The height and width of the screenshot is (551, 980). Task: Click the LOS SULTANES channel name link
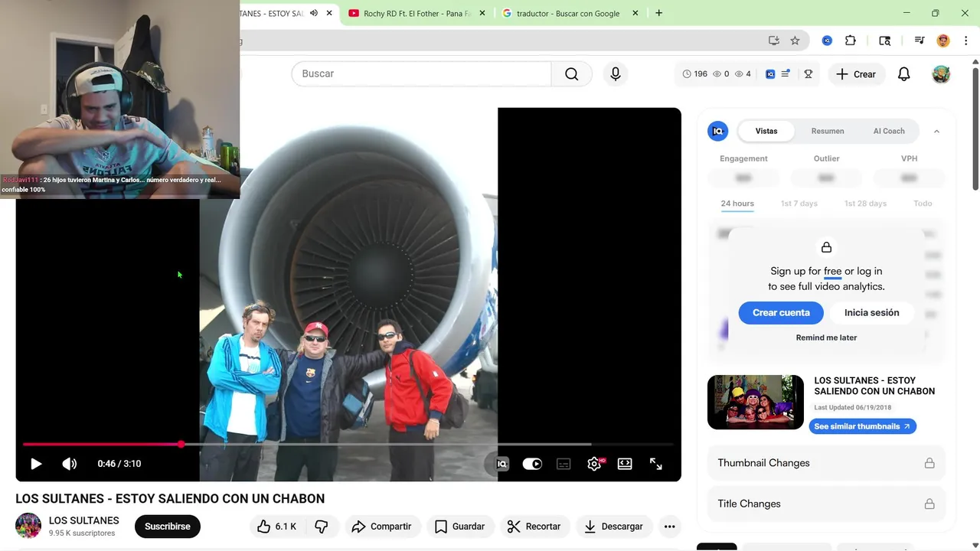[84, 520]
